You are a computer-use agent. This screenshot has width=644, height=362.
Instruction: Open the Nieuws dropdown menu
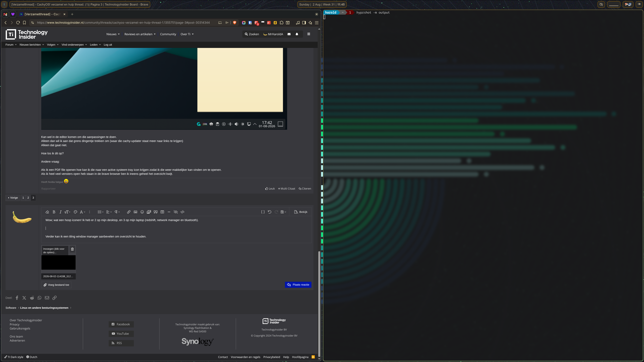[x=113, y=34]
